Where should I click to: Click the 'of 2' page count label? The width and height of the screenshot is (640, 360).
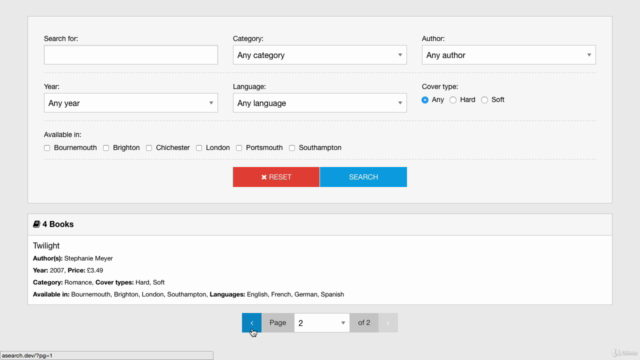click(x=364, y=322)
